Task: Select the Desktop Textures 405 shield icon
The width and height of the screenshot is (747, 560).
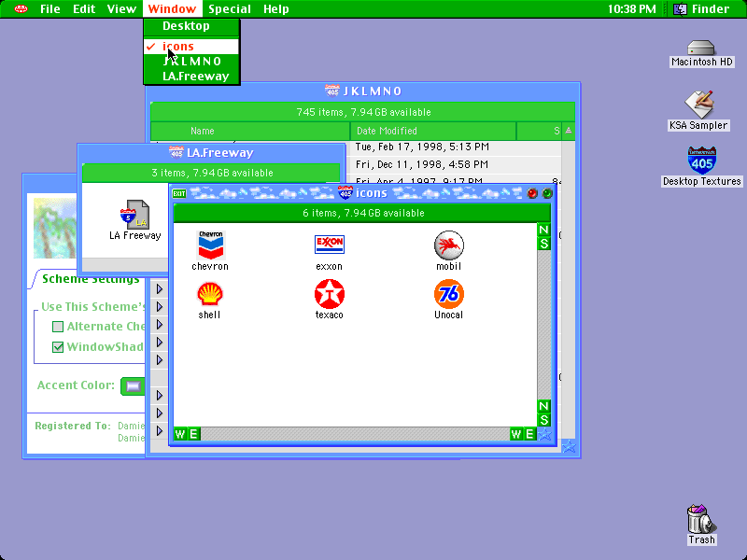Action: coord(702,161)
